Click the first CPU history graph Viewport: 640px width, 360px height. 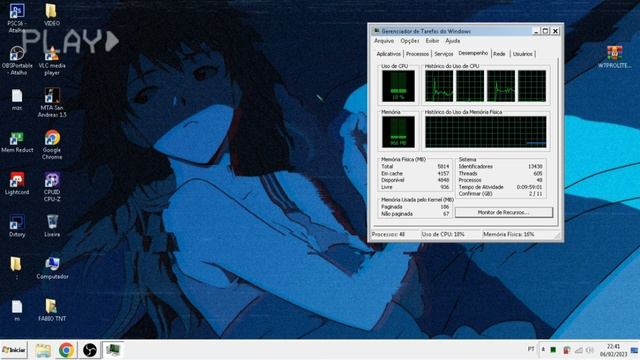tap(439, 86)
